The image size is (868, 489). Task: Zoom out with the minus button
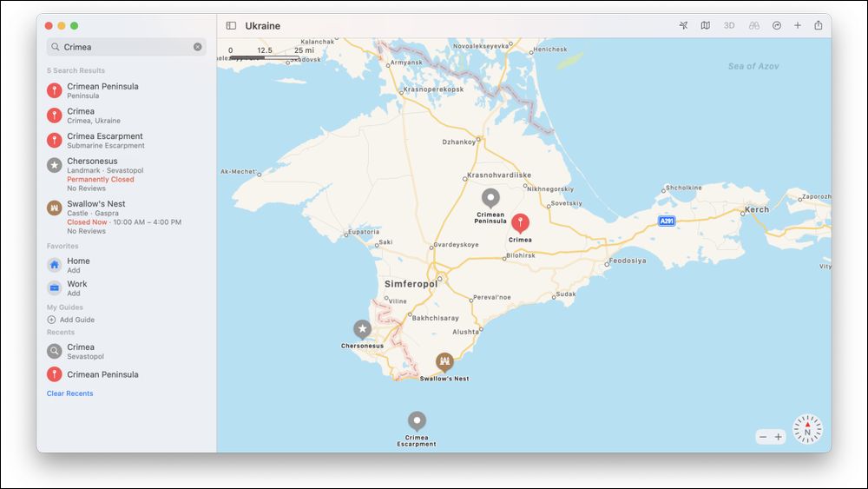763,437
